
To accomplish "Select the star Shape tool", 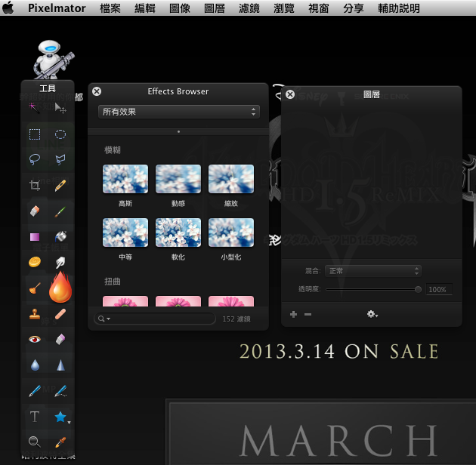I will [x=60, y=417].
